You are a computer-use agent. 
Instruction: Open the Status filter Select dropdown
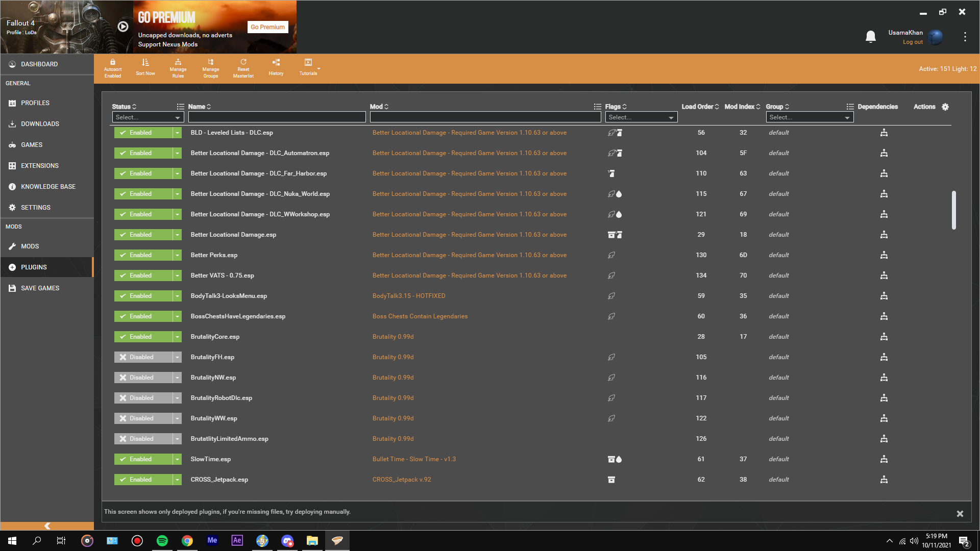148,117
